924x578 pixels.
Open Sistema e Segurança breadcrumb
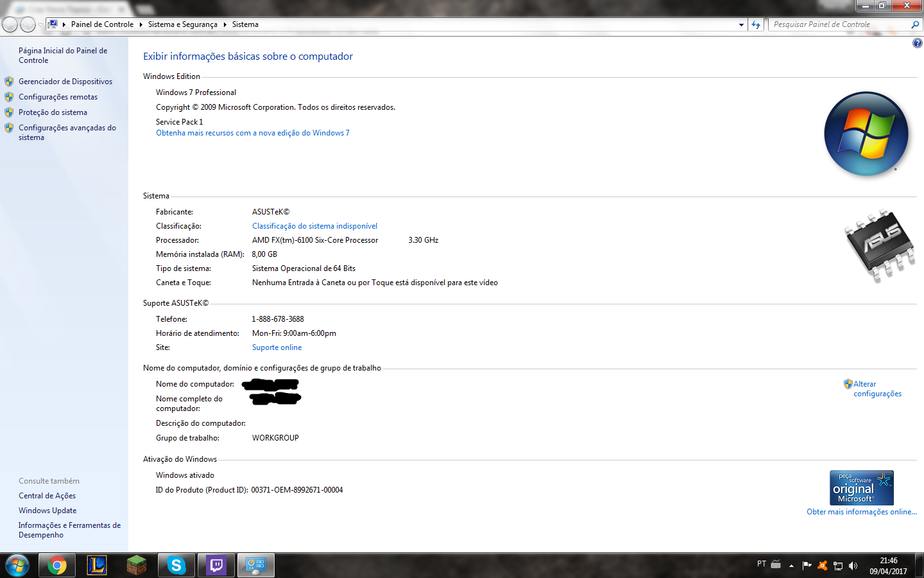(x=182, y=24)
